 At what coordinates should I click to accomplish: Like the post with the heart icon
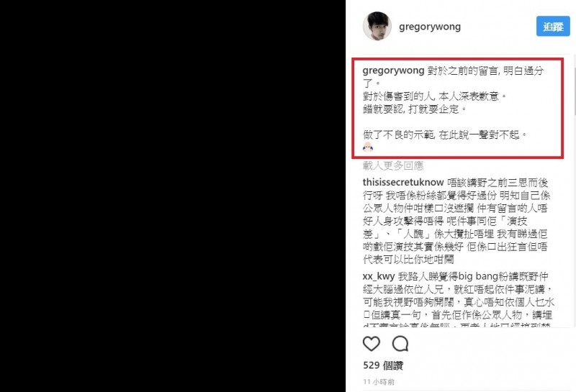[x=371, y=344]
